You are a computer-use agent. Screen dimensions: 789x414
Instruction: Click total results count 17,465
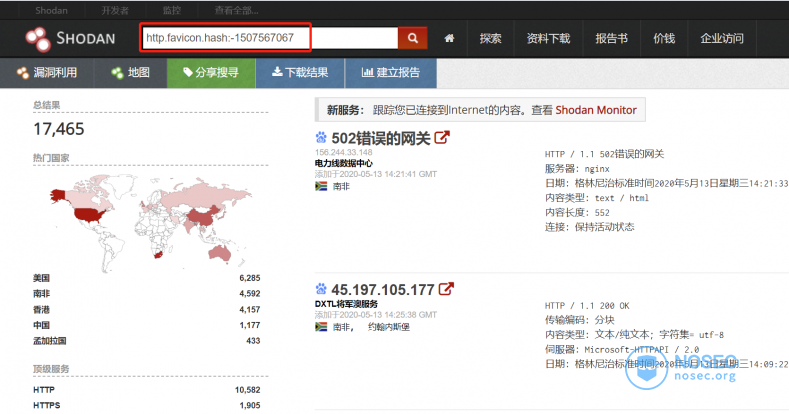click(x=59, y=129)
